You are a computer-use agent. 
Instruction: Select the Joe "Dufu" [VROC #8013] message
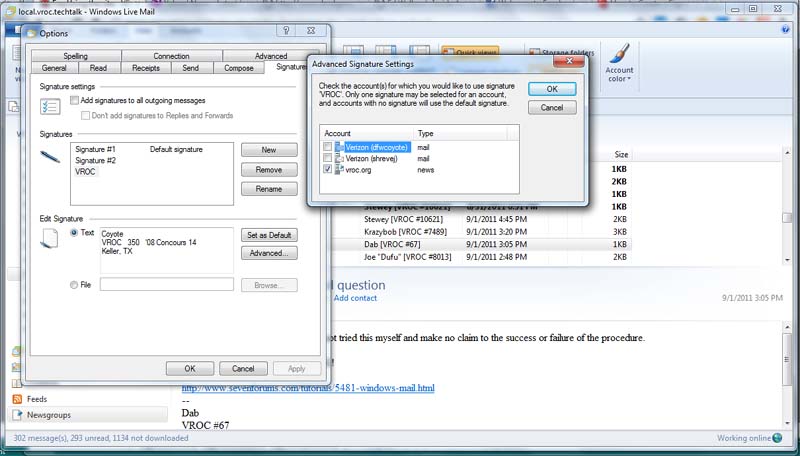click(x=480, y=257)
